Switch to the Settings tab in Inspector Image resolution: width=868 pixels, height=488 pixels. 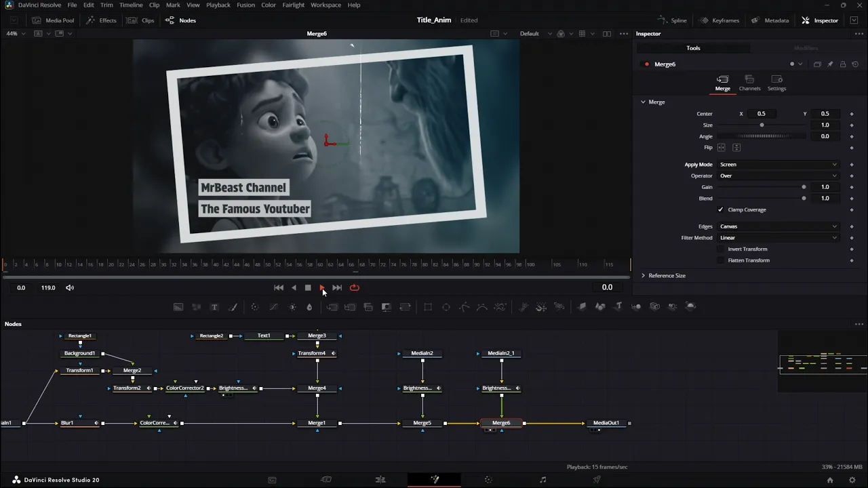(776, 83)
